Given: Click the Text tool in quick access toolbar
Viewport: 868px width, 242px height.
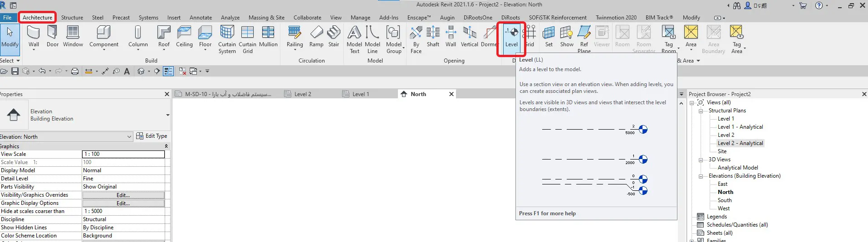Looking at the screenshot, I should [x=127, y=71].
